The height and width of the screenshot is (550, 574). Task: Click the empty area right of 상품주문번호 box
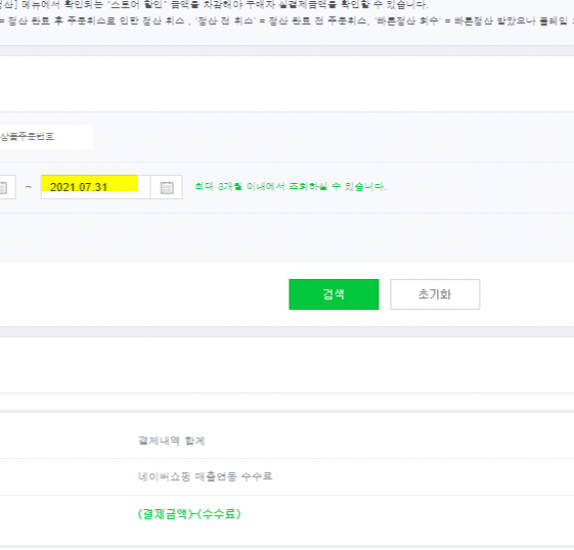pyautogui.click(x=333, y=137)
